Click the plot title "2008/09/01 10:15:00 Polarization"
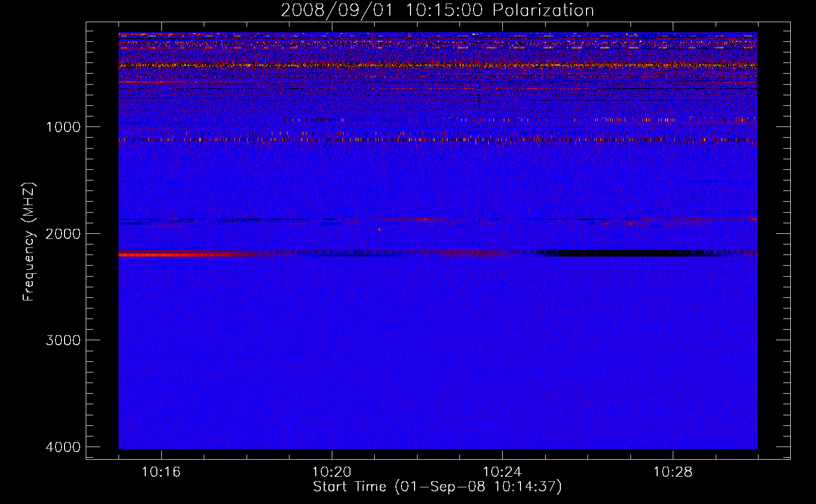 [437, 10]
